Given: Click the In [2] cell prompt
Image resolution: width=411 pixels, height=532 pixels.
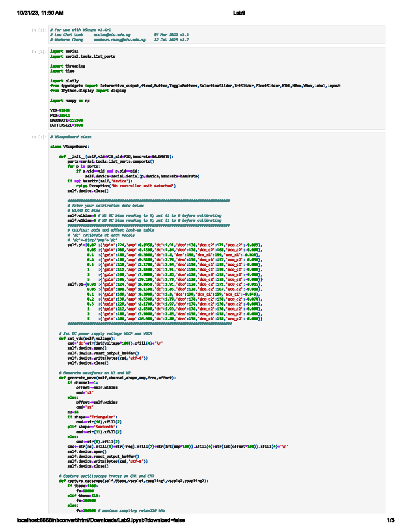Looking at the screenshot, I should tap(39, 51).
